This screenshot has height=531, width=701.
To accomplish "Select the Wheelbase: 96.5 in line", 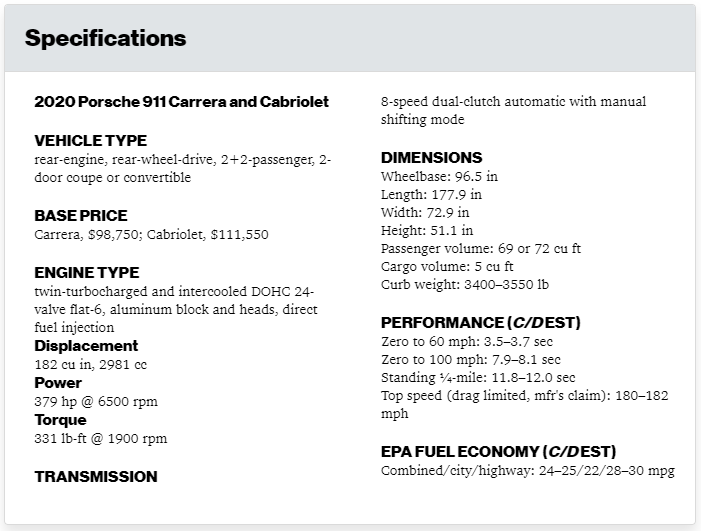I will [439, 177].
